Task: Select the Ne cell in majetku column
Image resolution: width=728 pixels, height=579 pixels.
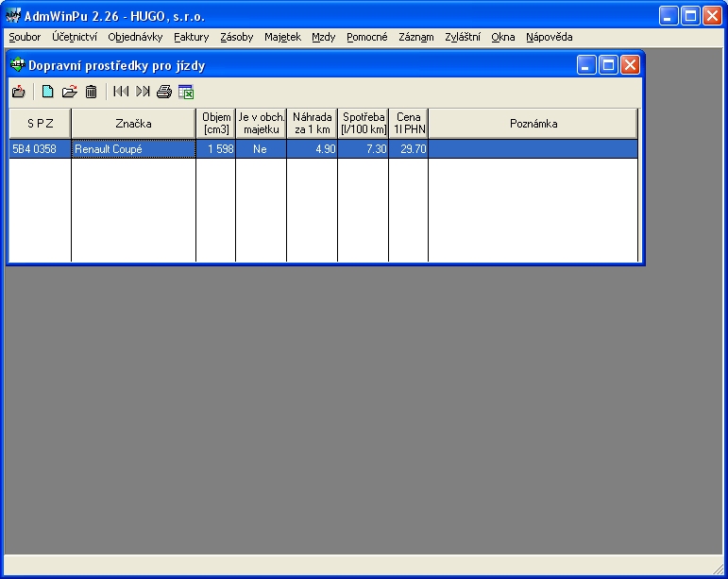Action: 262,149
